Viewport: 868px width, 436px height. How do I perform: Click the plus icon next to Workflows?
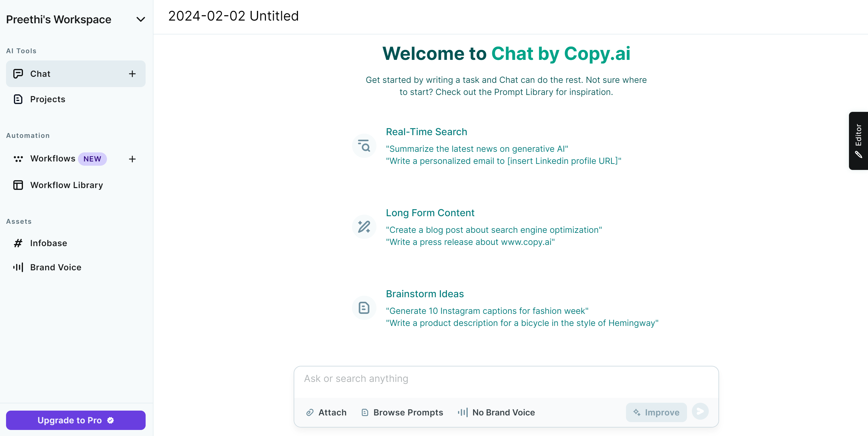click(x=132, y=159)
